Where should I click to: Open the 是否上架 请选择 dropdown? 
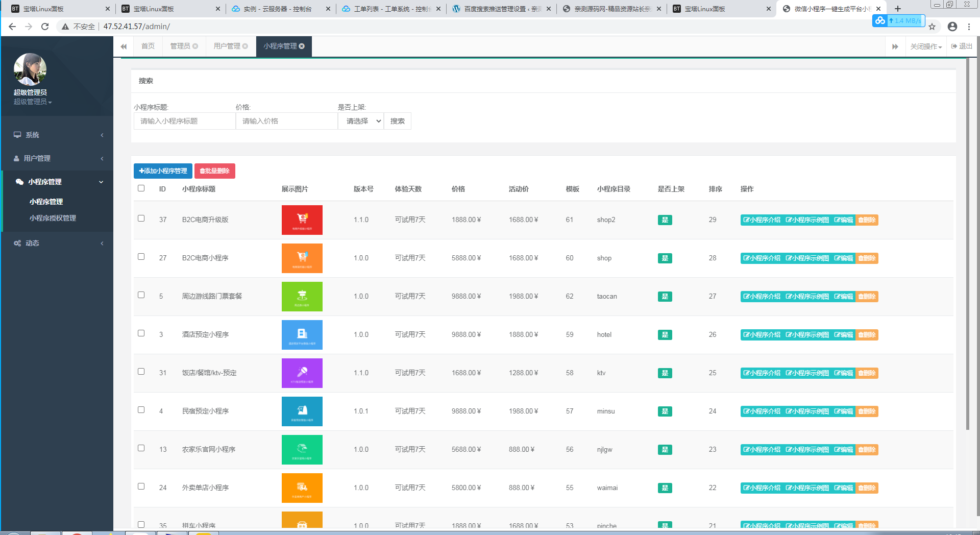tap(361, 121)
